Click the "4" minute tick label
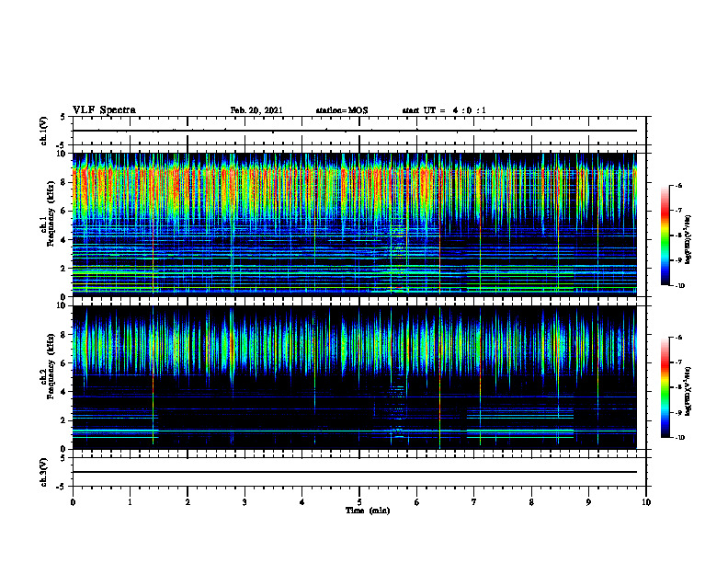This screenshot has width=728, height=563. pos(302,502)
